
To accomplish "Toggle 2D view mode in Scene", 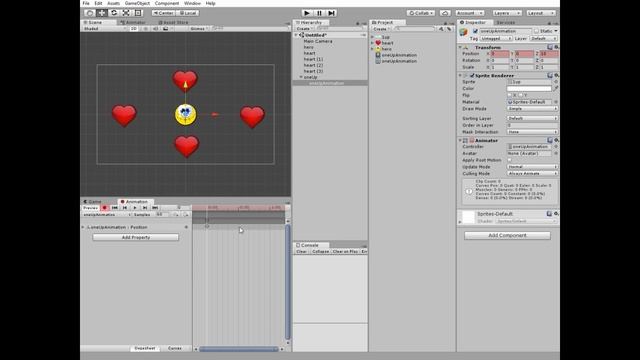I will (x=133, y=29).
